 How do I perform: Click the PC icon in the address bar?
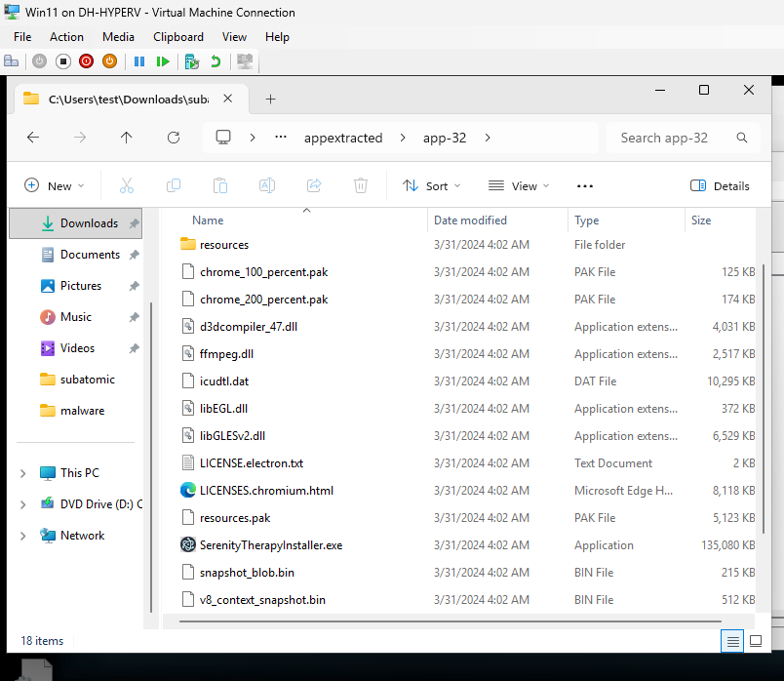[x=223, y=138]
